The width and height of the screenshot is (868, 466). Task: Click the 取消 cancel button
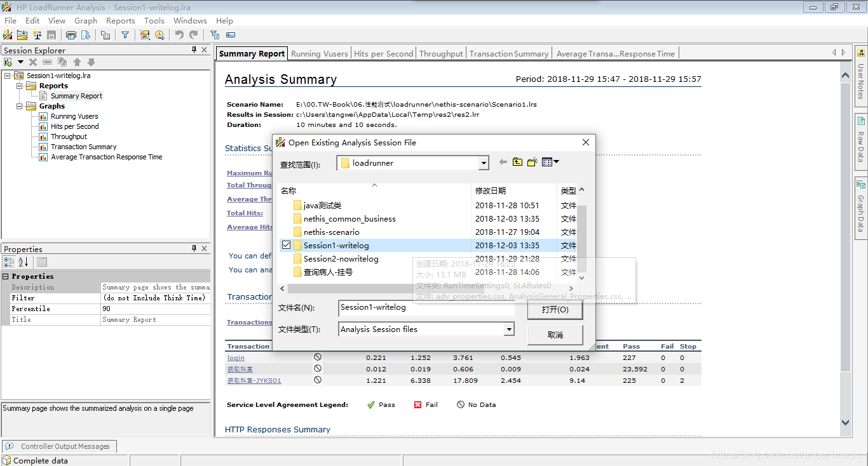[555, 335]
